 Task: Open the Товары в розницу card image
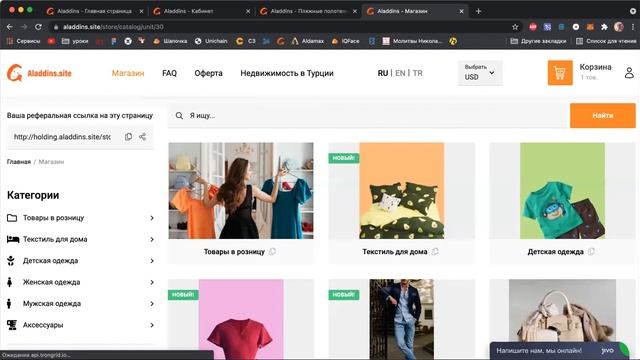pos(241,191)
